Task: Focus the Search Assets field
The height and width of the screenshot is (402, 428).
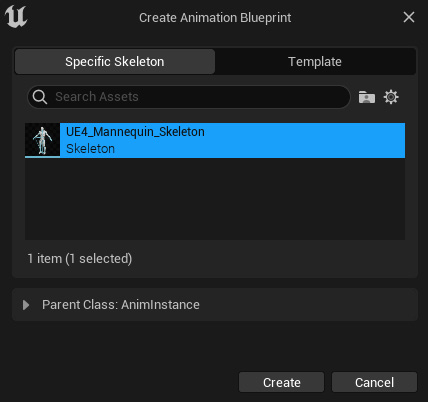Action: tap(189, 97)
